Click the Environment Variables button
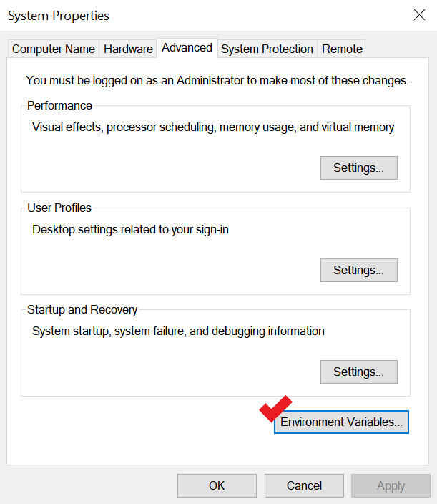 (341, 422)
